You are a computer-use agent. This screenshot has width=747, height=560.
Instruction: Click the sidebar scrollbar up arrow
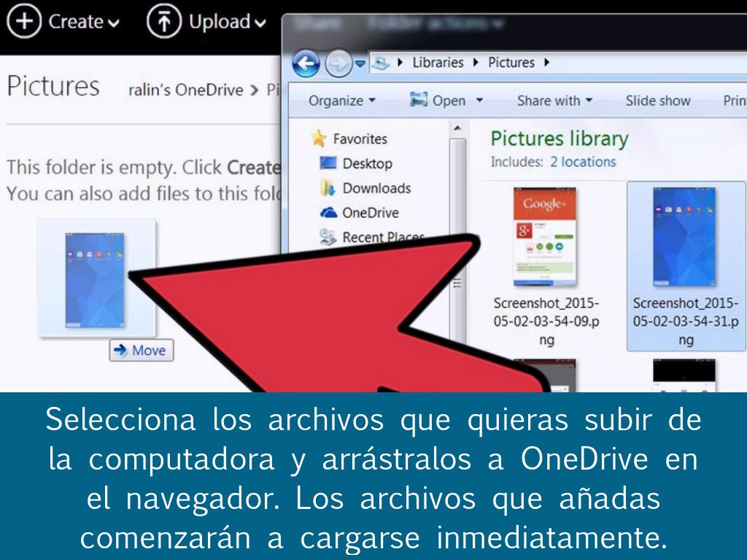click(x=457, y=128)
